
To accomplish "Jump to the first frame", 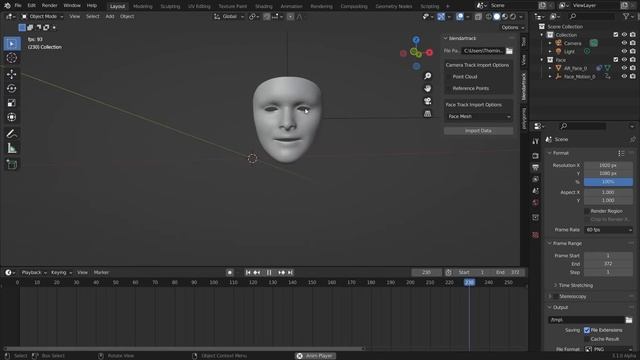I will [248, 273].
